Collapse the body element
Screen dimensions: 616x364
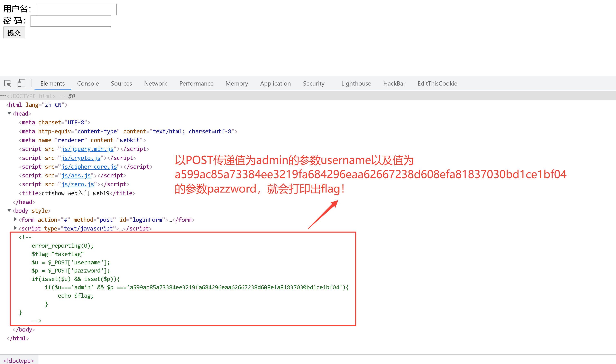pyautogui.click(x=9, y=210)
